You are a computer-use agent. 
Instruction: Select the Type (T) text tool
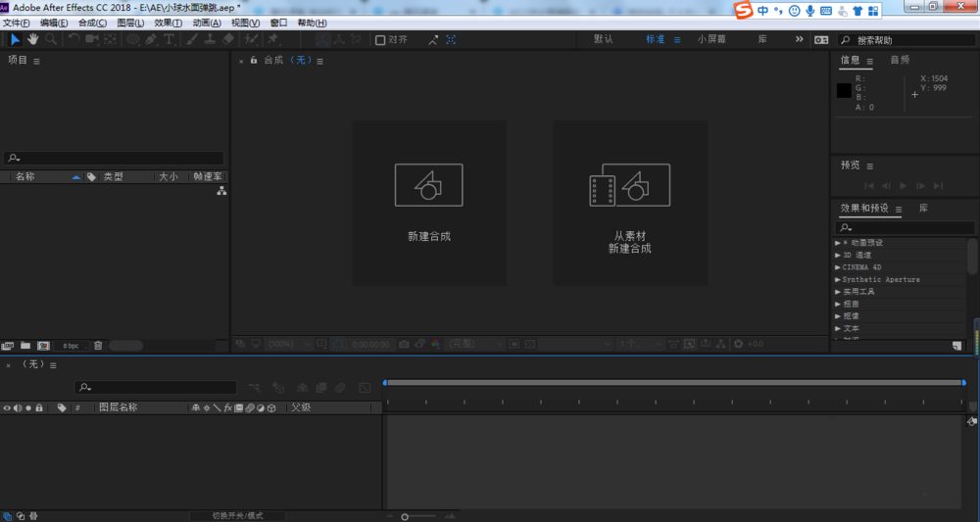[x=169, y=39]
